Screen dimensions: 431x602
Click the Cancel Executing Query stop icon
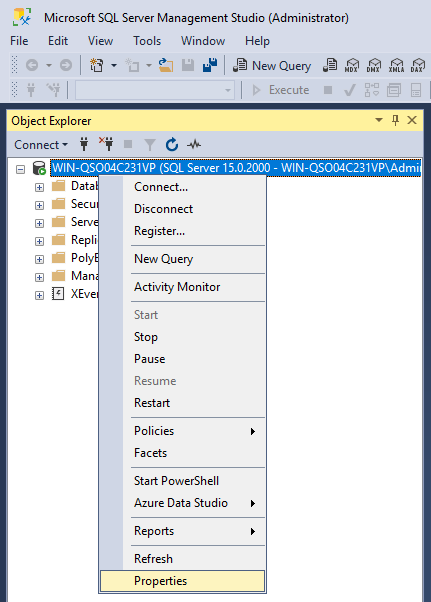click(x=328, y=90)
